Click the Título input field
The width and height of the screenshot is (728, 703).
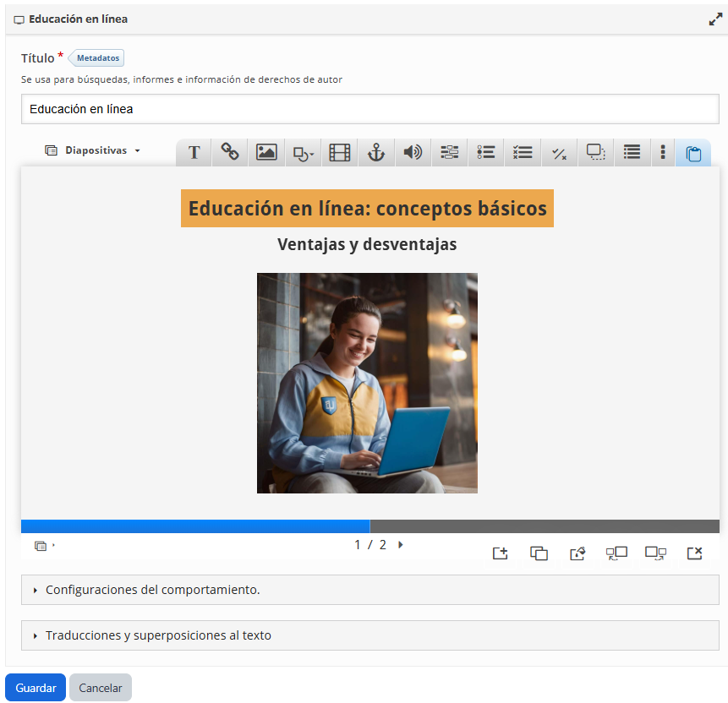pos(369,109)
